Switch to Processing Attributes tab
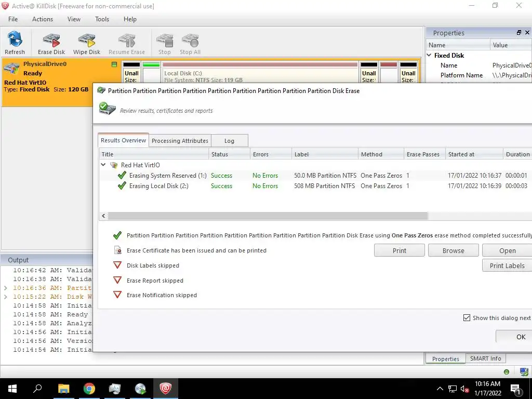This screenshot has height=399, width=532. click(x=180, y=141)
